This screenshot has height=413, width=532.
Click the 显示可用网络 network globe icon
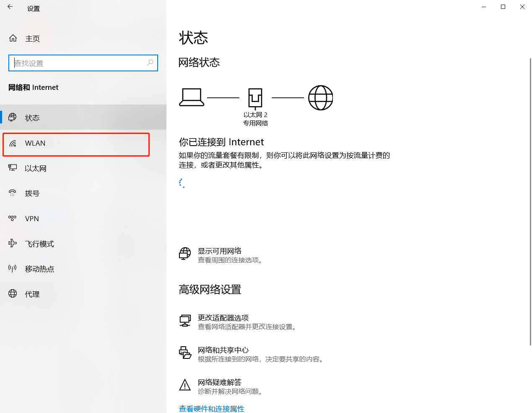tap(184, 254)
